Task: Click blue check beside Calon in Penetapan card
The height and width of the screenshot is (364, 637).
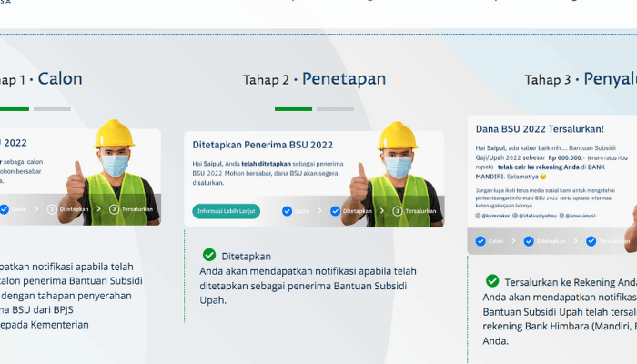Action: (287, 211)
